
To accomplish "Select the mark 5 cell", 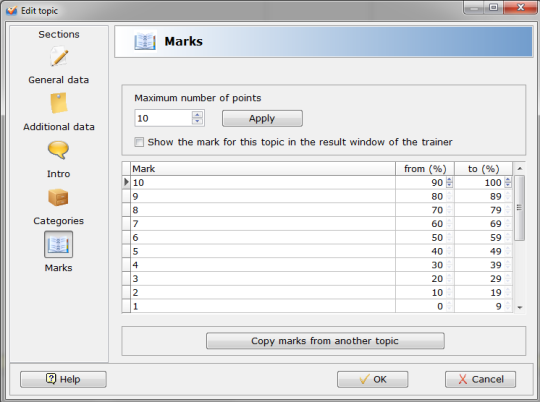I will (x=263, y=251).
